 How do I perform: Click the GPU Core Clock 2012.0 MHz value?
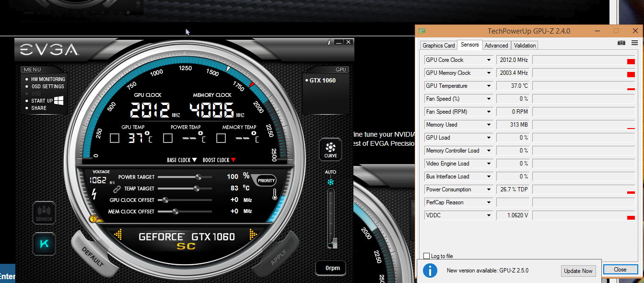point(513,60)
